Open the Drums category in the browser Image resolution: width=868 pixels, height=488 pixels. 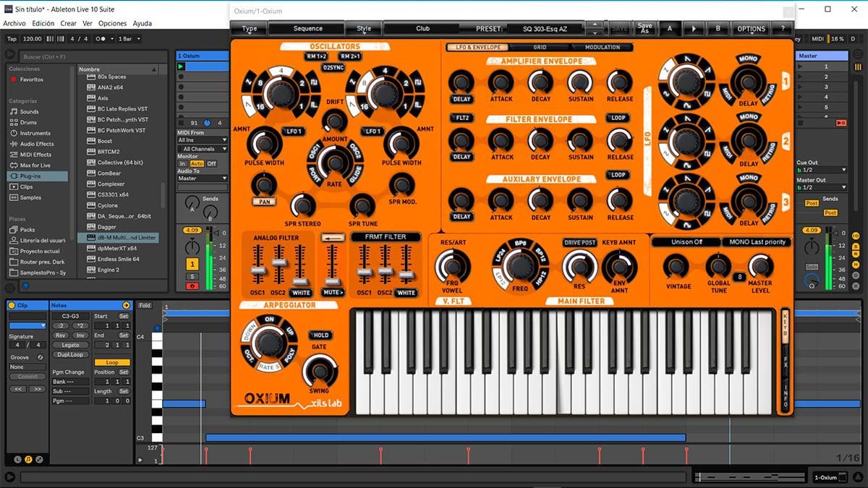click(29, 122)
